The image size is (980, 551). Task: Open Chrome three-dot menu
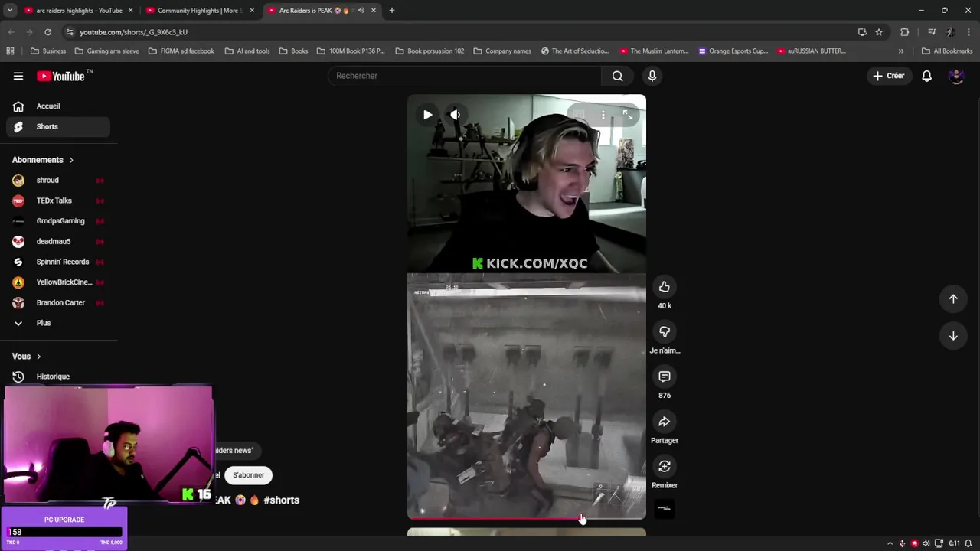coord(969,32)
